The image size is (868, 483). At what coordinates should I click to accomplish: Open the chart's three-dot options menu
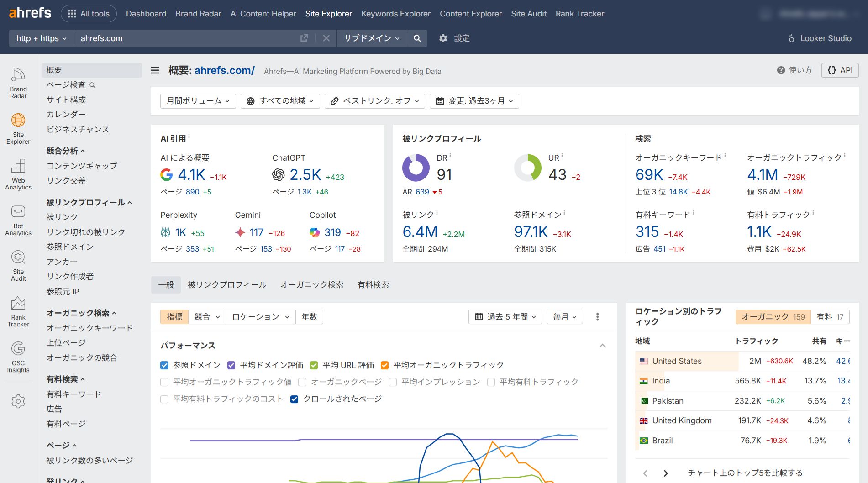pos(597,317)
